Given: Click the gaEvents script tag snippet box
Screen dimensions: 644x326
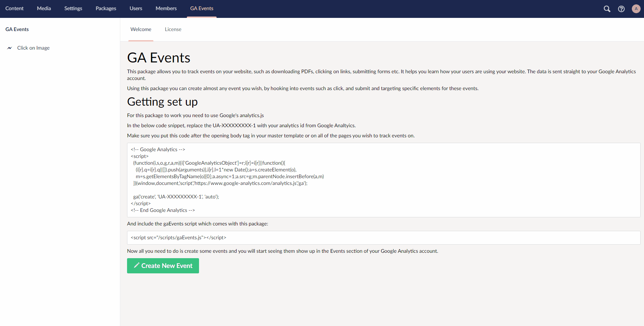Looking at the screenshot, I should (383, 238).
